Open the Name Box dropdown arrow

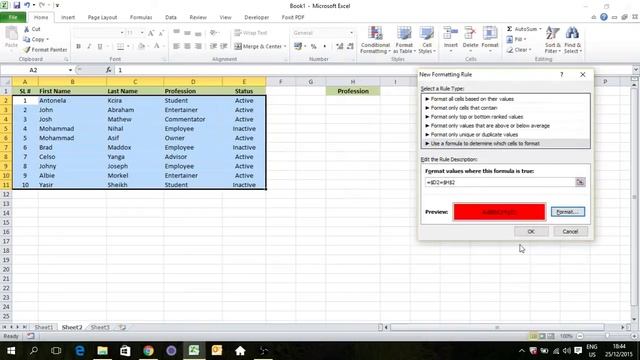70,70
